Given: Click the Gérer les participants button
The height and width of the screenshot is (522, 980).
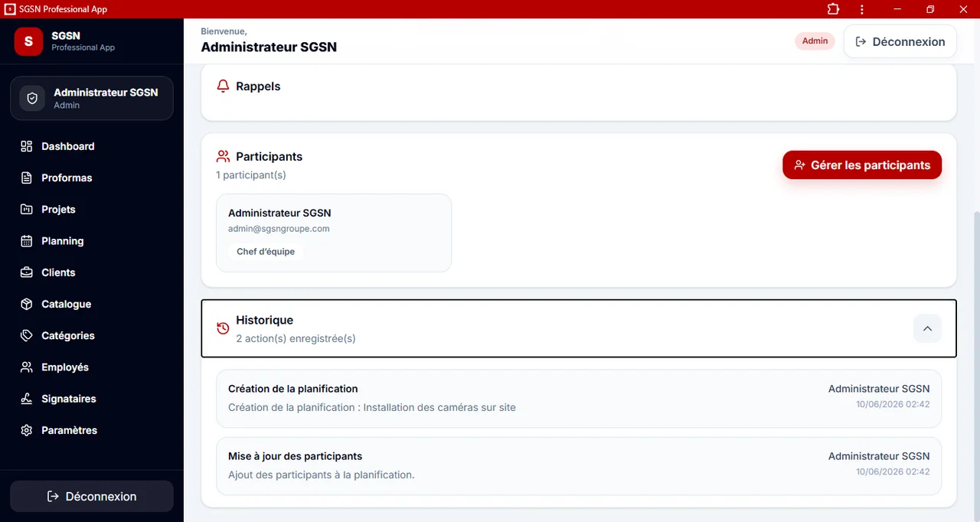Looking at the screenshot, I should 862,165.
